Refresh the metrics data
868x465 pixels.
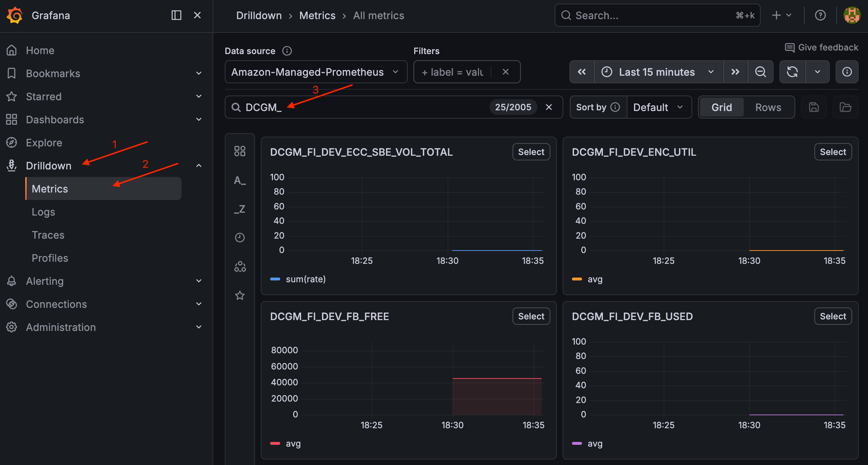point(792,72)
